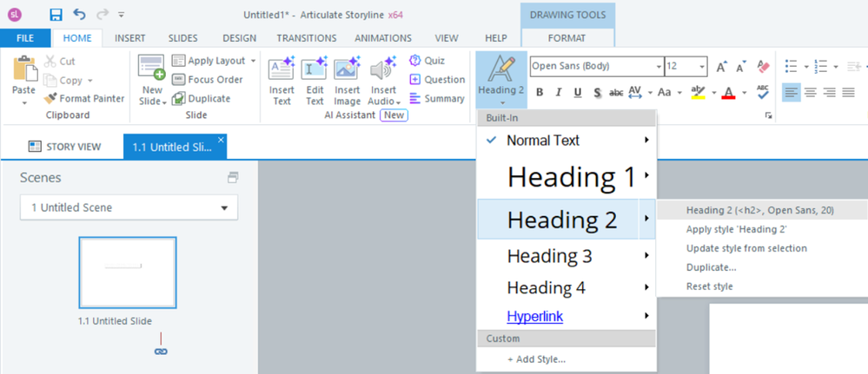Select the 1.1 Untitled Slide thumbnail
Viewport: 868px width, 374px height.
pyautogui.click(x=128, y=272)
